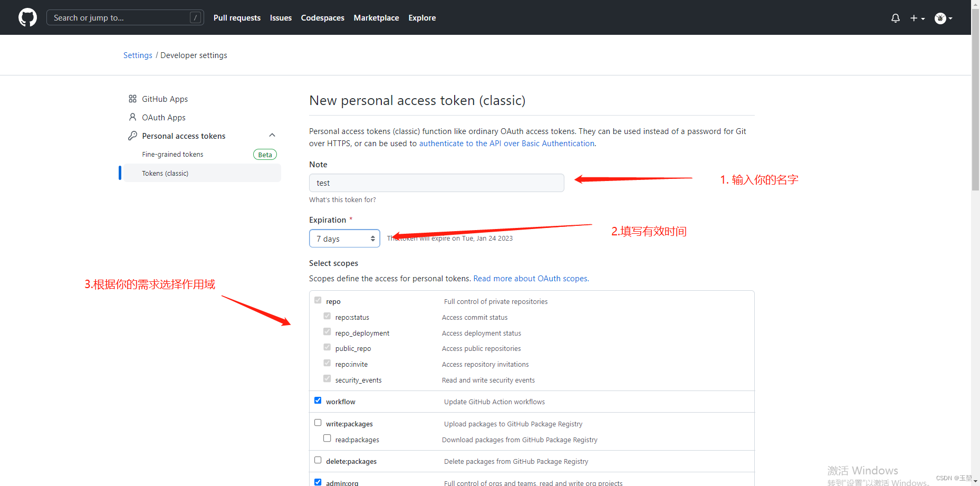Screen dimensions: 980x486
Task: Open the Expiration 7 days dropdown
Action: click(x=344, y=239)
